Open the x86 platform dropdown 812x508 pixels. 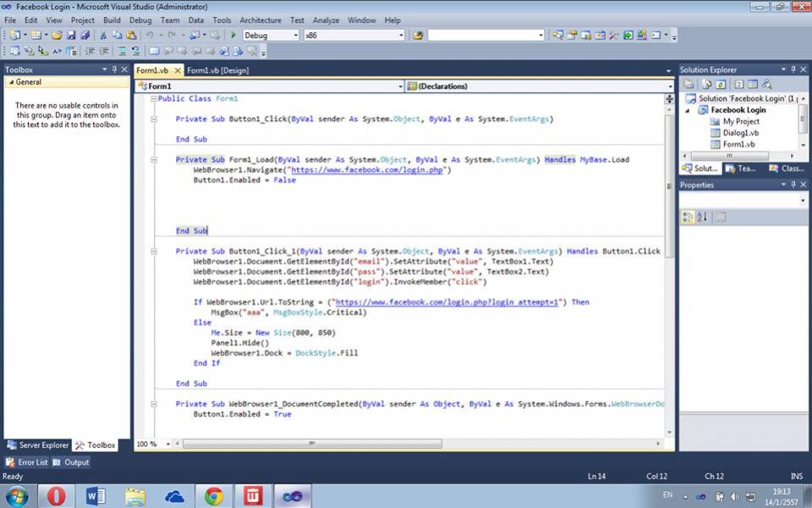point(401,36)
